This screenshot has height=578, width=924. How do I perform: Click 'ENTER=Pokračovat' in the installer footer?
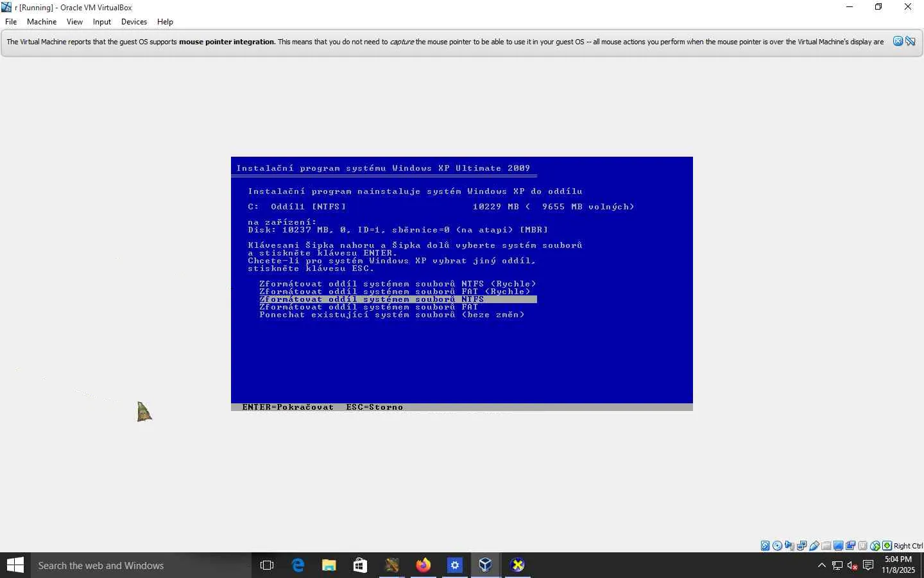pos(288,407)
